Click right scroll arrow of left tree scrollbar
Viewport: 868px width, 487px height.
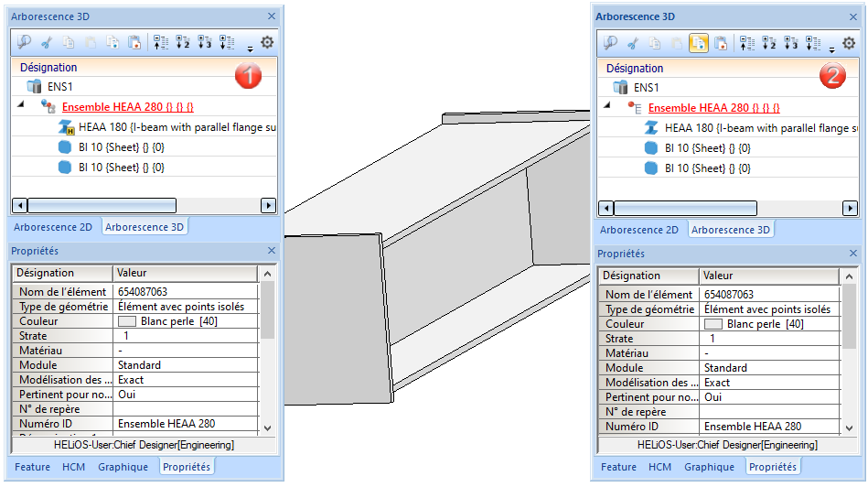coord(268,206)
